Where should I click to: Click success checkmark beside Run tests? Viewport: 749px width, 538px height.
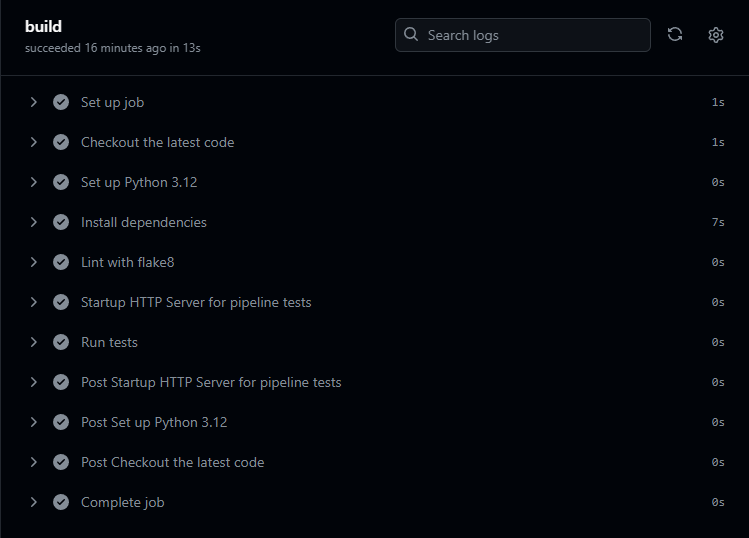coord(61,342)
